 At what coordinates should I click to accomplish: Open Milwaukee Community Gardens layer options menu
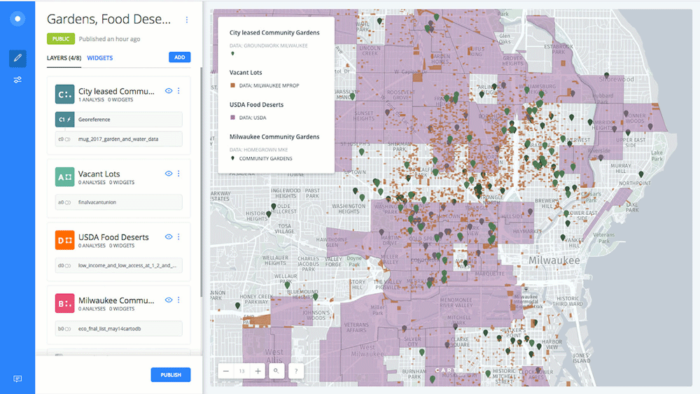point(179,300)
